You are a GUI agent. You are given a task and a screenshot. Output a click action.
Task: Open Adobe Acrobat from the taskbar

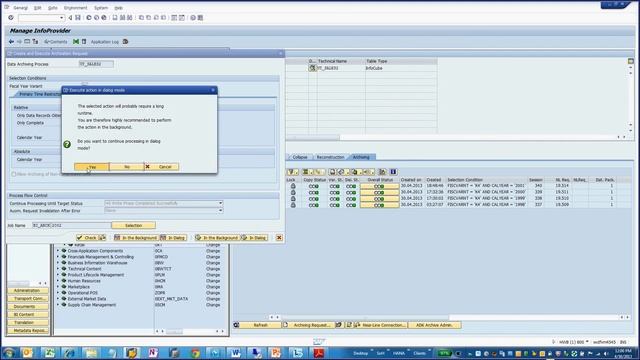(x=319, y=353)
